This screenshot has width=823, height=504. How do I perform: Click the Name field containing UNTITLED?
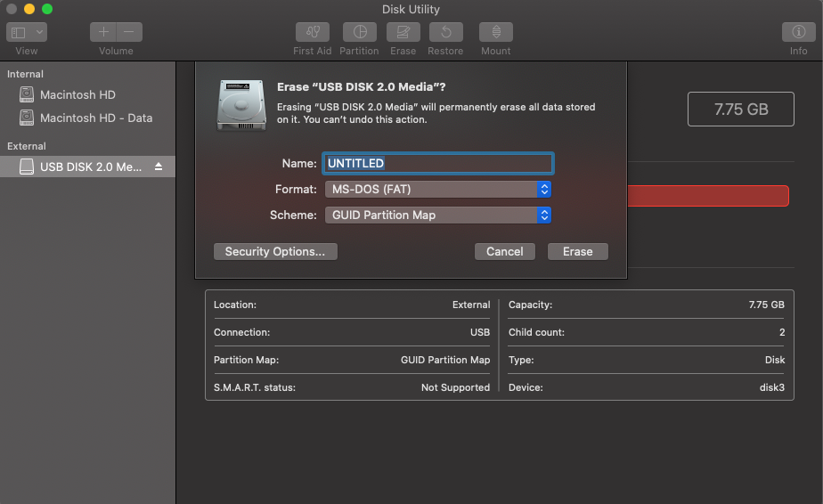437,163
